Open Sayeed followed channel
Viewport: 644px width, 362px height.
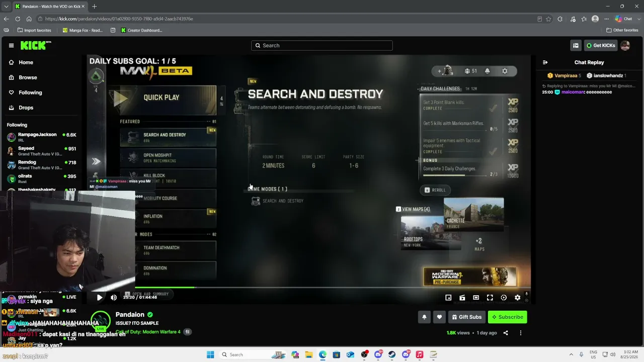click(x=41, y=151)
